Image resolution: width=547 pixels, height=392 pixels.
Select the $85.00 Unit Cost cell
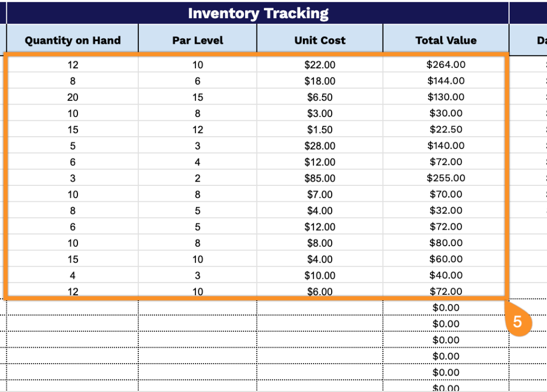[320, 178]
